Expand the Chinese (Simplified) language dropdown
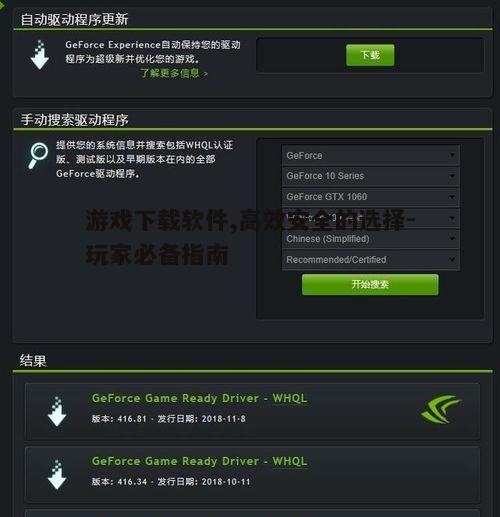Viewport: 500px width, 517px height. [x=370, y=239]
